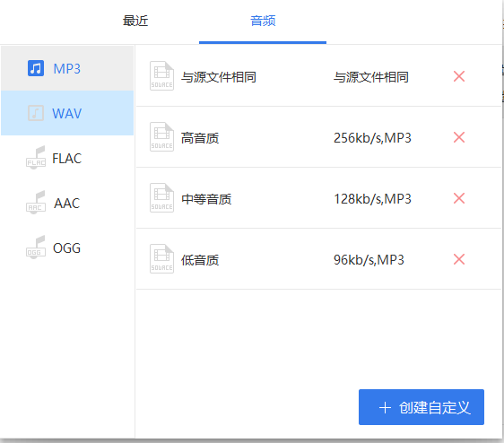Click the OGG format icon

point(36,248)
